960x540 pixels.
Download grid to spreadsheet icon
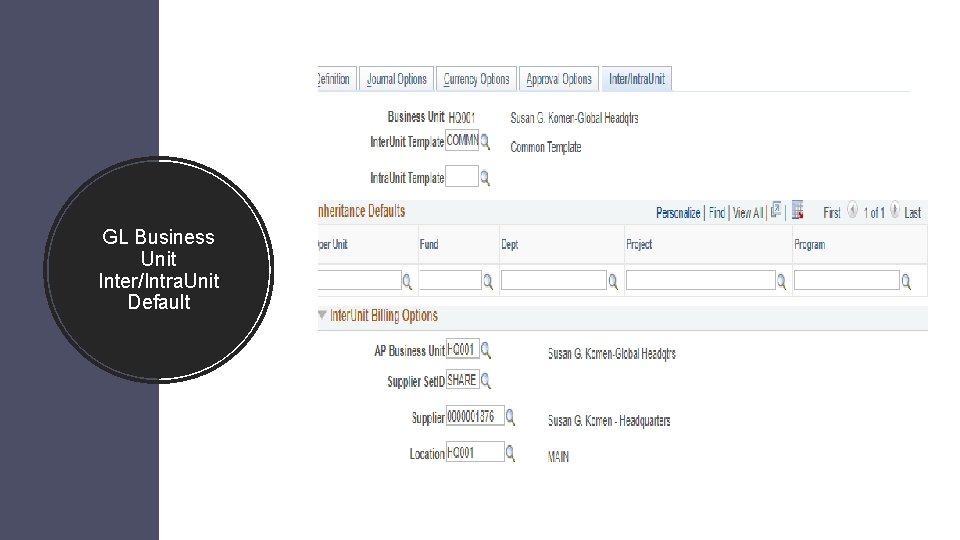(x=797, y=210)
